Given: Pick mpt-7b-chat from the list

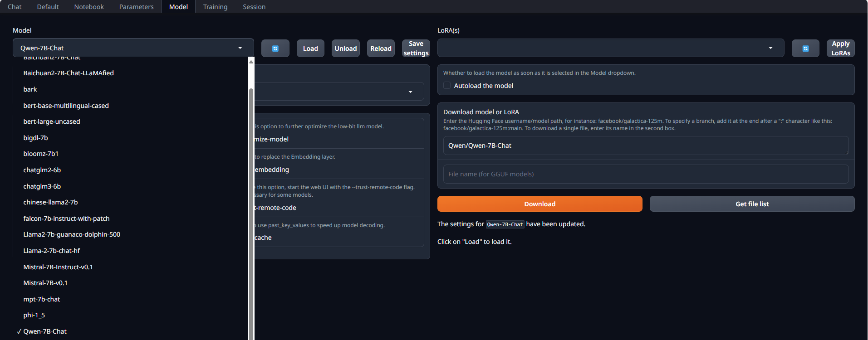Looking at the screenshot, I should point(131,299).
